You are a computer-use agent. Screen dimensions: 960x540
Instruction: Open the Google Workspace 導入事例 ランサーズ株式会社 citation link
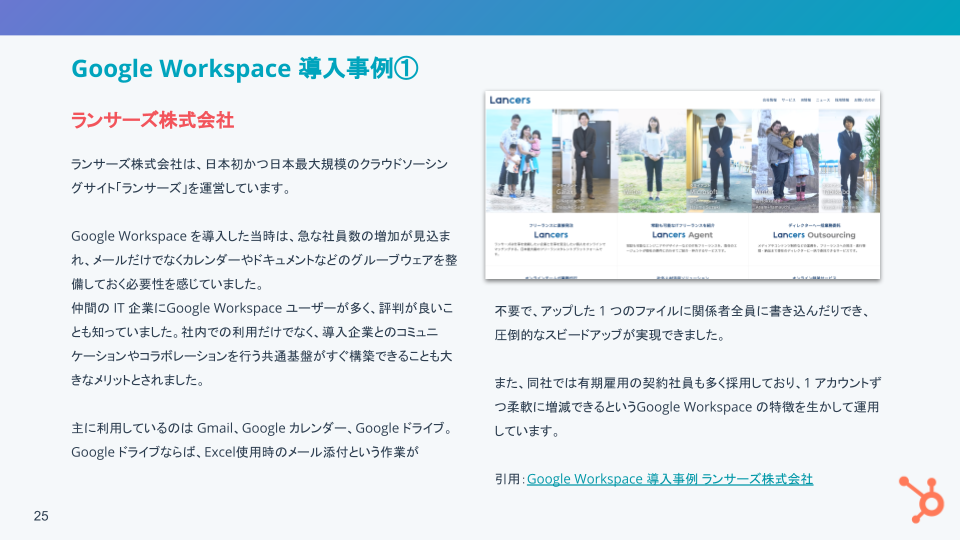point(670,479)
